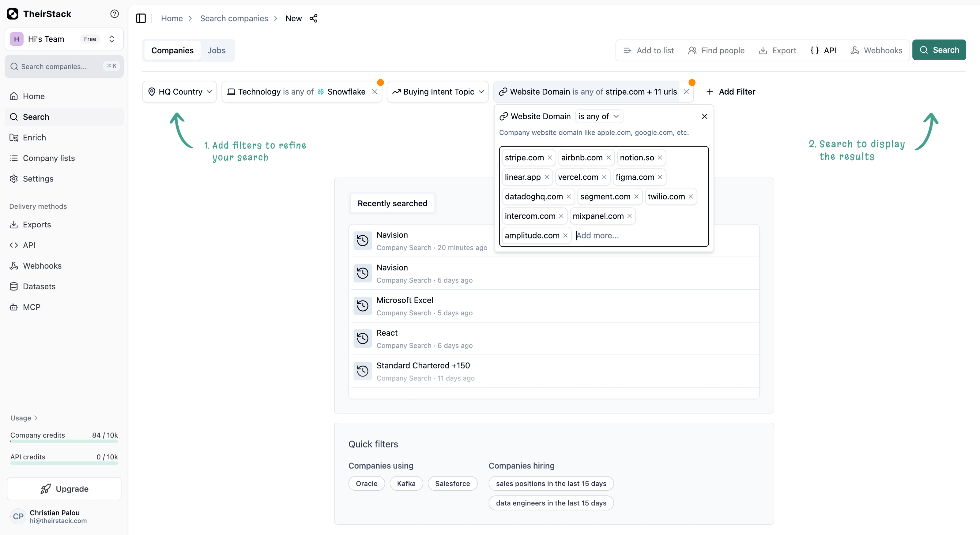
Task: Apply the Oracle quick filter
Action: 366,484
